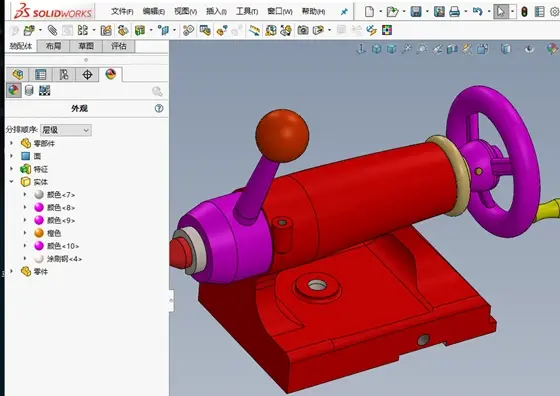Screen dimensions: 560x396
Task: Open the PropertyManager tab icon
Action: coord(40,74)
